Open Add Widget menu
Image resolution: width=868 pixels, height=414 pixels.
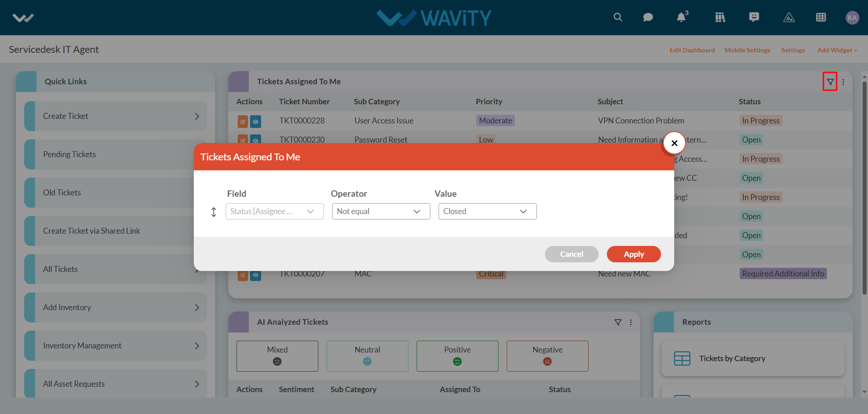[837, 50]
